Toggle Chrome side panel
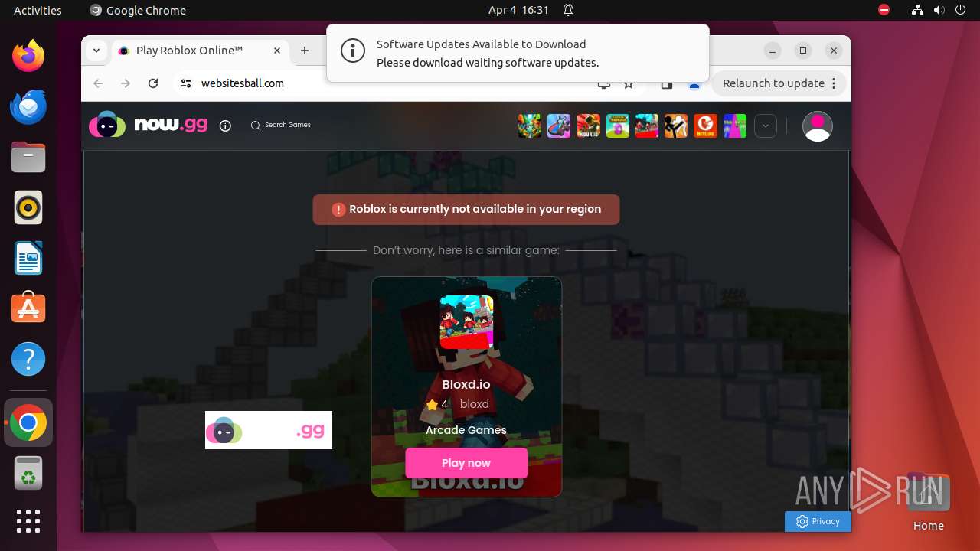 (x=666, y=83)
